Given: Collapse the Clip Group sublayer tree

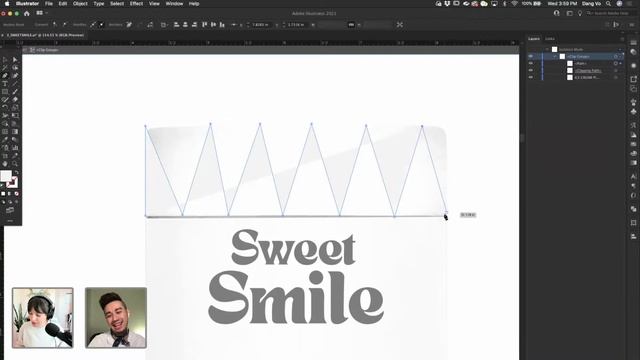Looking at the screenshot, I should [x=555, y=56].
